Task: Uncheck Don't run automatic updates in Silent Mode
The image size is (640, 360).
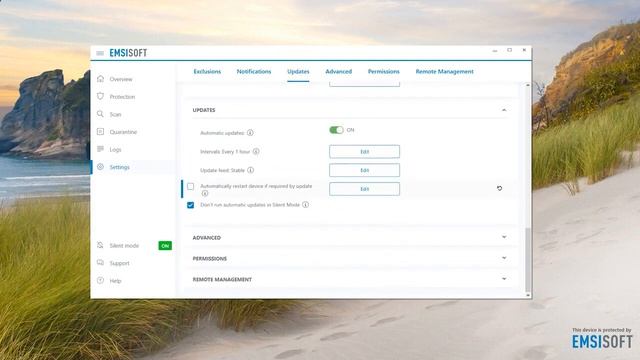Action: (191, 205)
